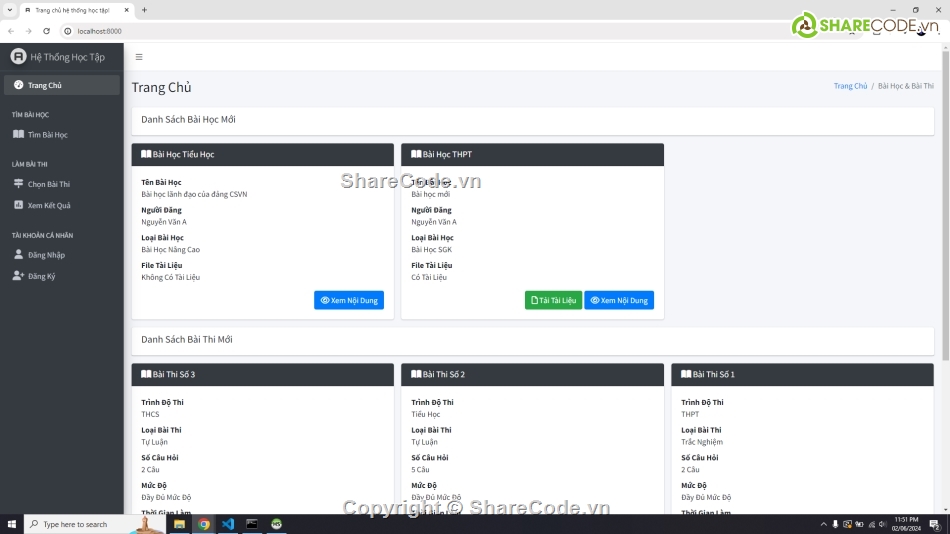Follow the Trang Chủ breadcrumb link
950x534 pixels.
pos(850,86)
